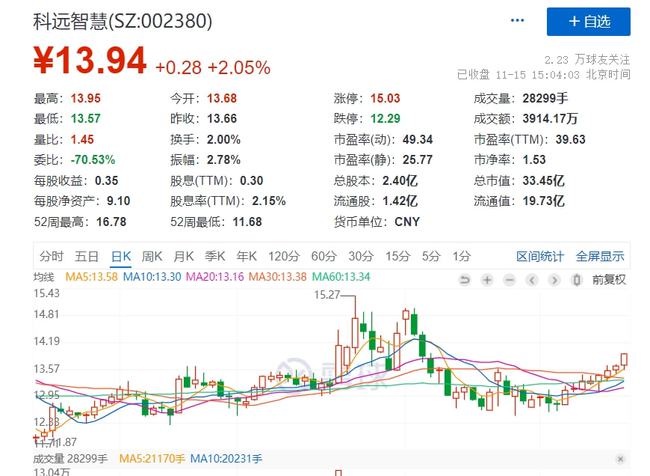Switch to 120分 interval tab
650x476 pixels.
point(284,256)
